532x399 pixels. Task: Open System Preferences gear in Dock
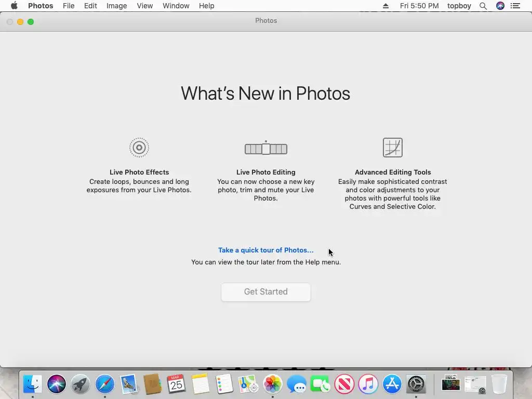416,384
